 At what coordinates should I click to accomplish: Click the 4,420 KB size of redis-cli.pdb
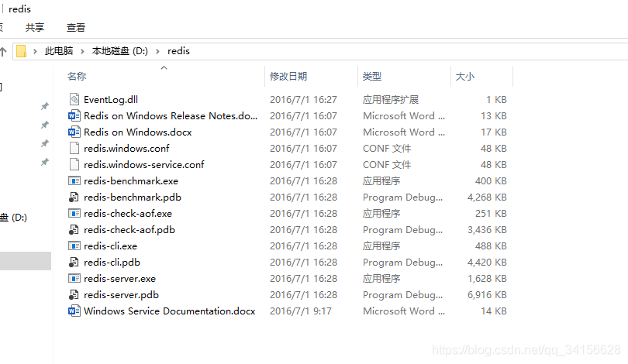tap(487, 262)
